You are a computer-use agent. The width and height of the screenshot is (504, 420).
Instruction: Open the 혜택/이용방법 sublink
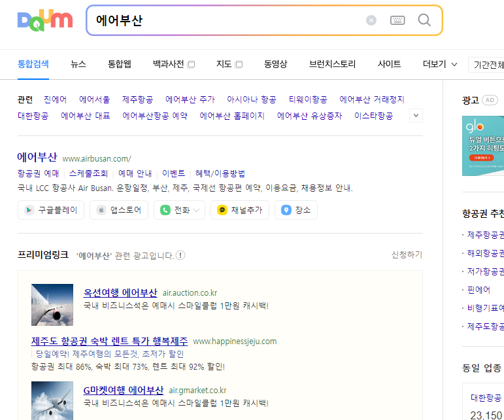[220, 173]
